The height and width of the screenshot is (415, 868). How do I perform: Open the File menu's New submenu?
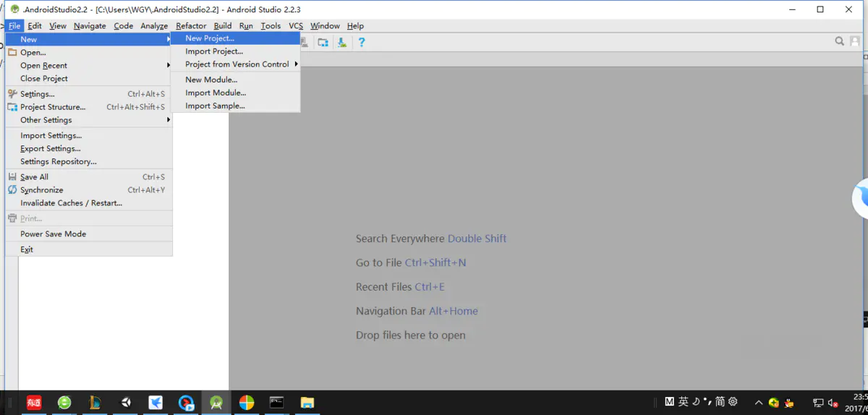(89, 40)
